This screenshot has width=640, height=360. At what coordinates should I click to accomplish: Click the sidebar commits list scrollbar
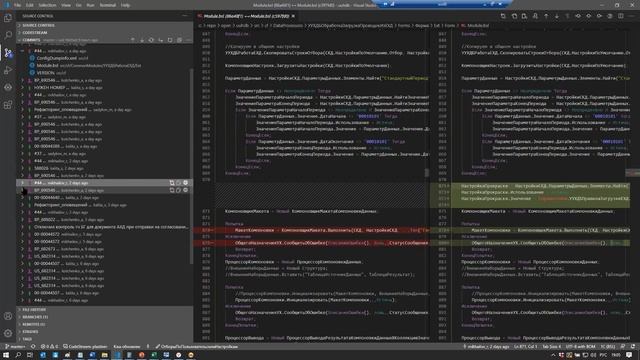coord(191,167)
